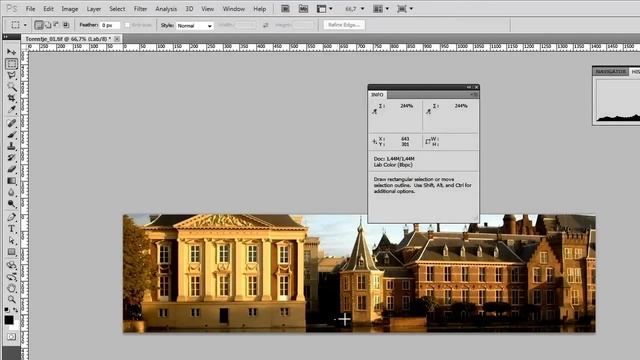Open the Window menu
Image resolution: width=640 pixels, height=360 pixels.
pyautogui.click(x=233, y=9)
